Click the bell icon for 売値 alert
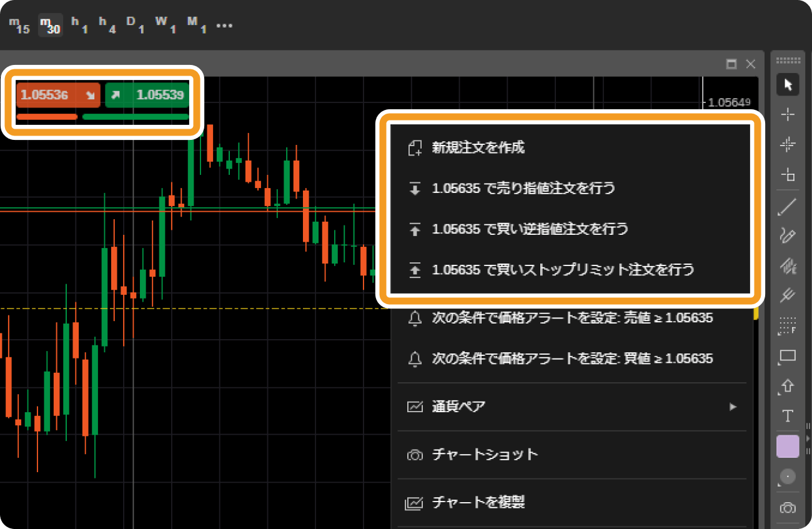This screenshot has width=812, height=529. [415, 318]
